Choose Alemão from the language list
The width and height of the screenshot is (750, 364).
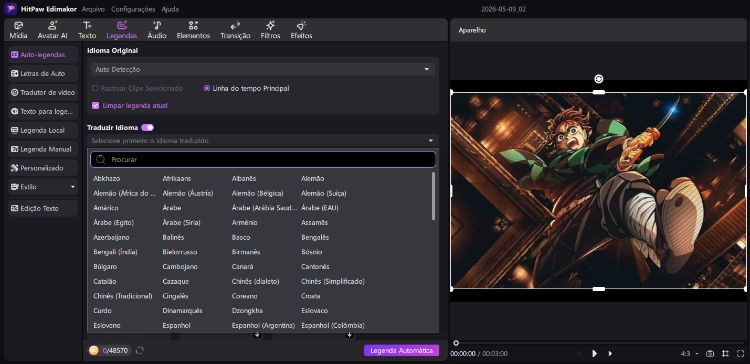pos(313,178)
